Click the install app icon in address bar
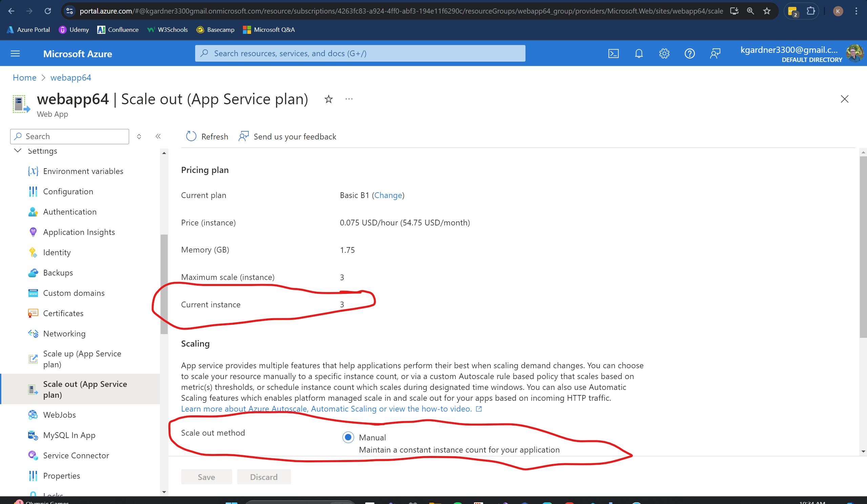 (734, 11)
